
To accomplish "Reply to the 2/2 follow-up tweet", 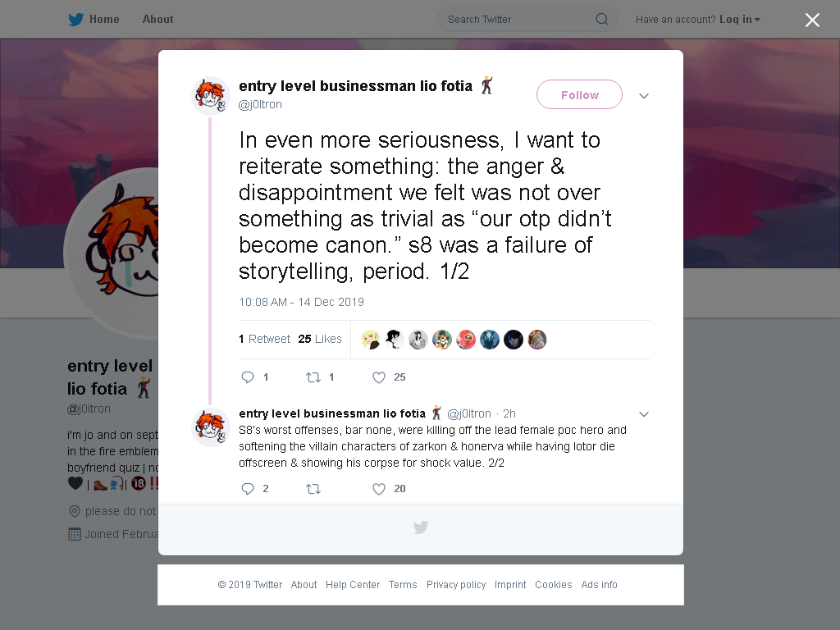I will (248, 489).
